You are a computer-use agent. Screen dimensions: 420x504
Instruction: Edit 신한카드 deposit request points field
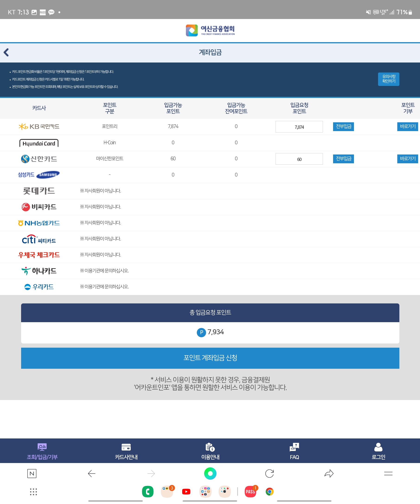(299, 159)
